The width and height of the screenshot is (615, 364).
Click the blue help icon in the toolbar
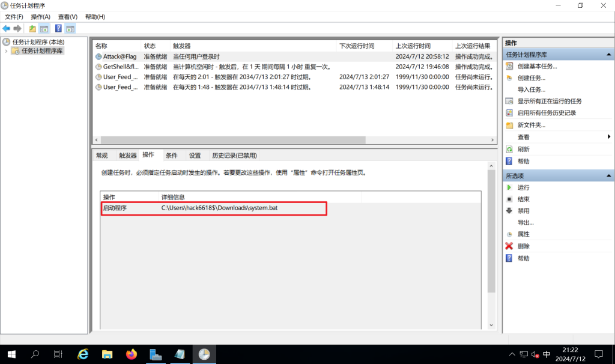58,28
